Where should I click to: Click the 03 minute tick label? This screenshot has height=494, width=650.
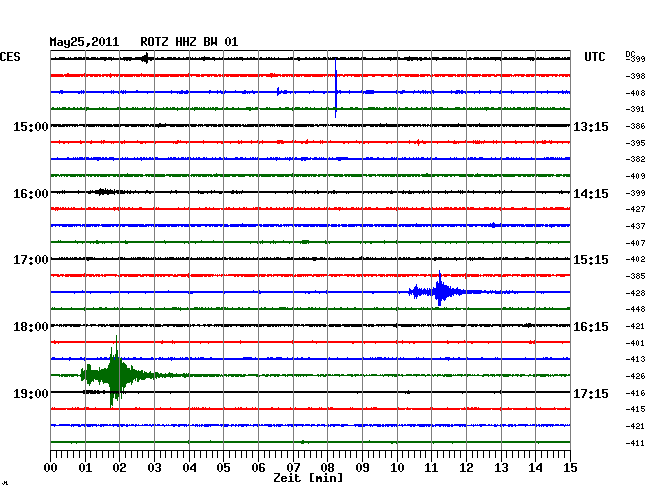pos(154,468)
